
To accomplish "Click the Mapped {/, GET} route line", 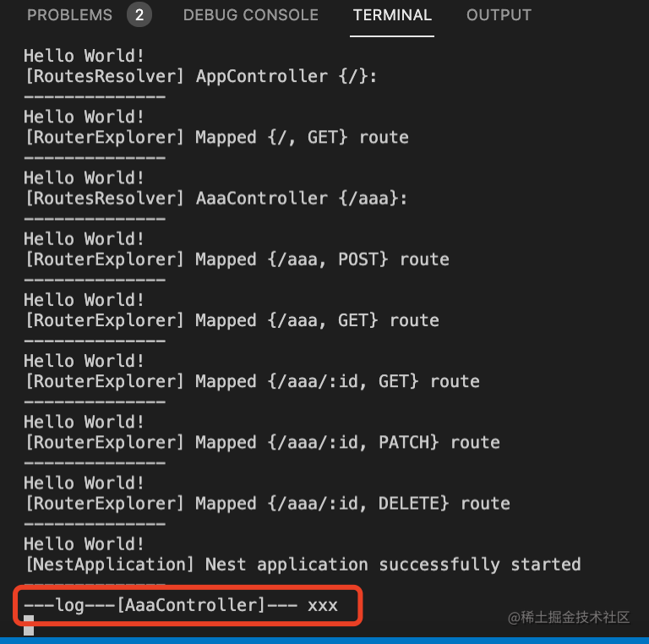I will coord(216,137).
